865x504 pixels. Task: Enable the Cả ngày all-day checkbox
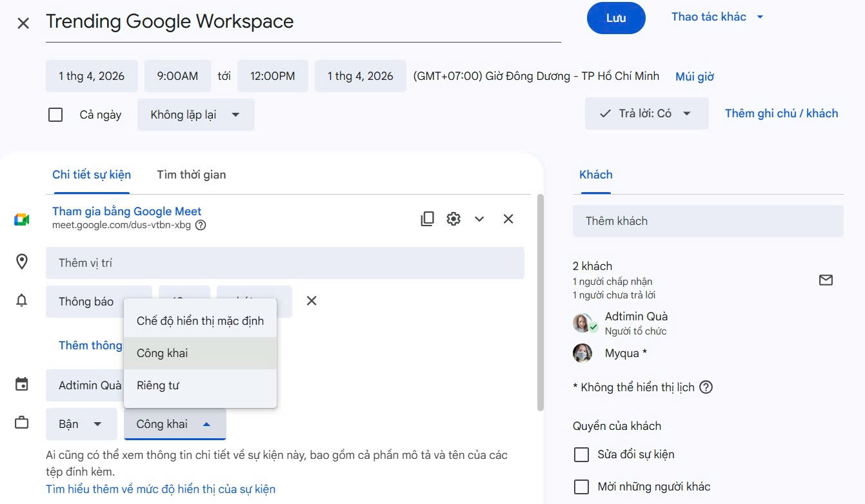pos(56,115)
